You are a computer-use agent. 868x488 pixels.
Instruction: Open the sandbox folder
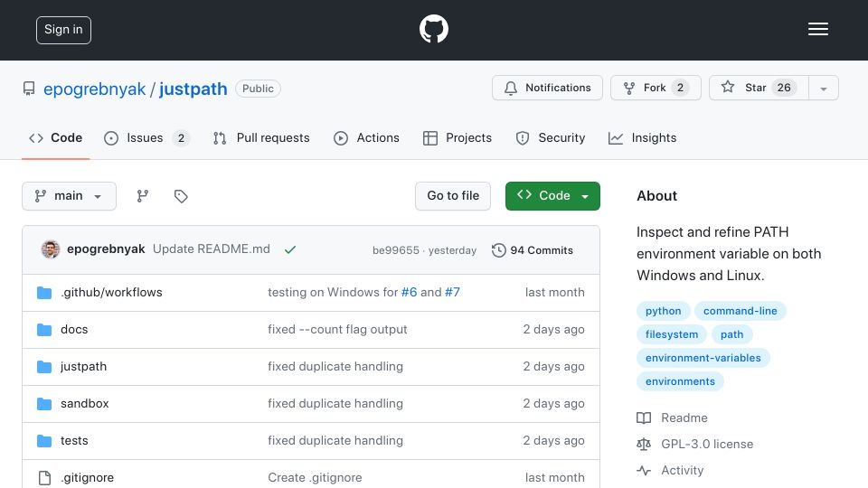click(85, 403)
